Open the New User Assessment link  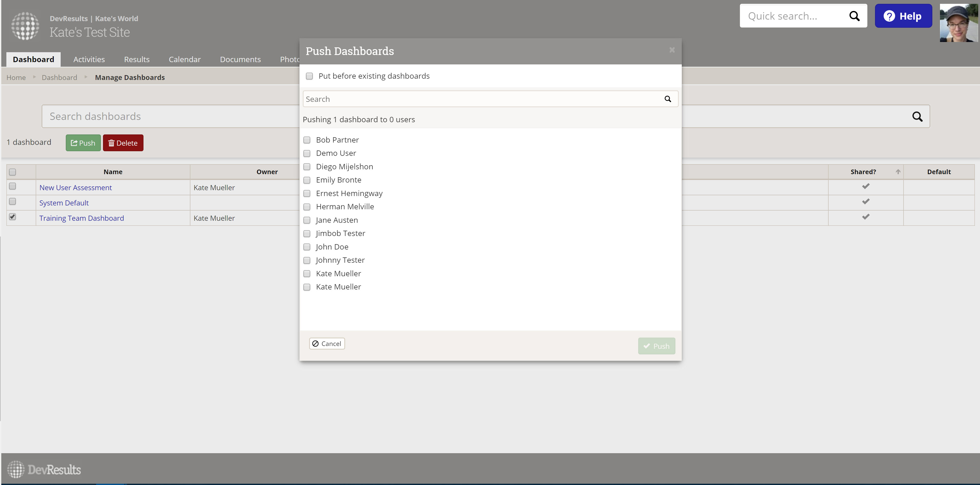75,187
